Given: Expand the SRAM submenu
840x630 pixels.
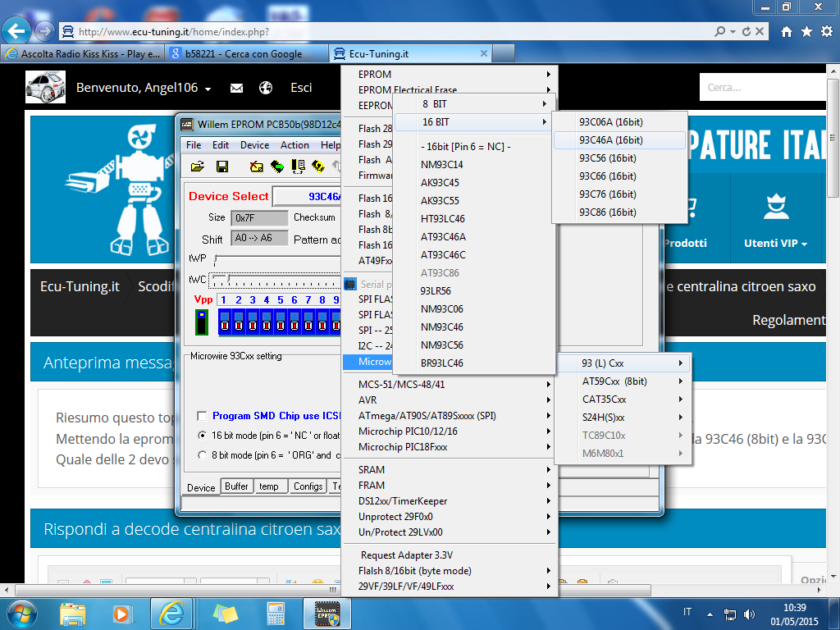Looking at the screenshot, I should tap(450, 470).
